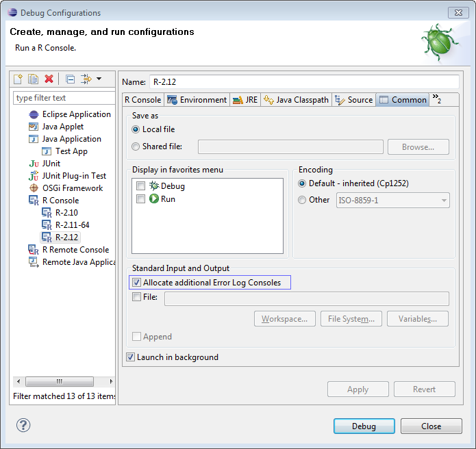Click the Java Applet icon in tree
476x449 pixels.
click(34, 127)
